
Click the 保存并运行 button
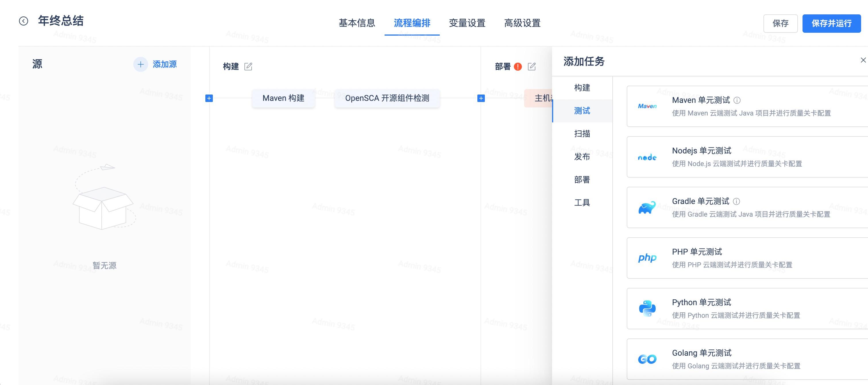tap(832, 23)
